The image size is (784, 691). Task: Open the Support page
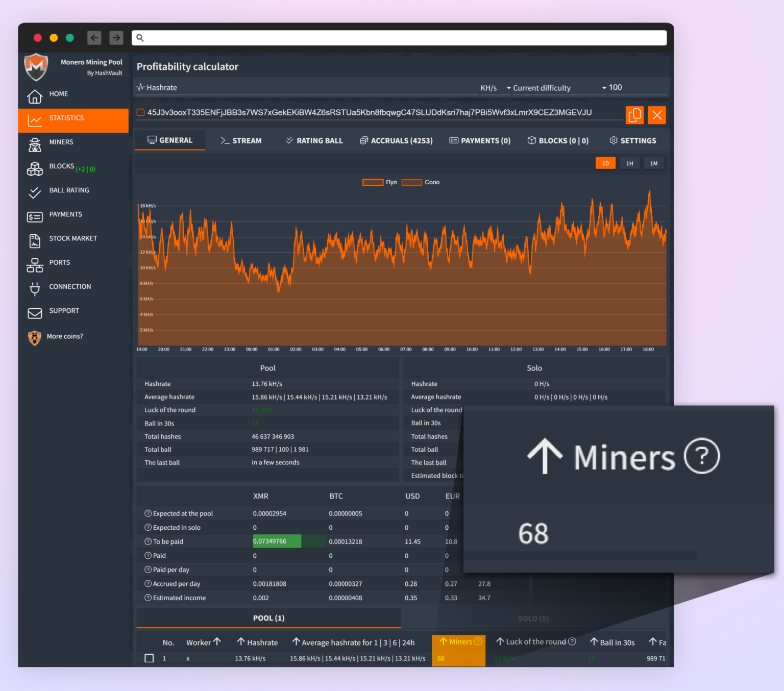coord(64,311)
